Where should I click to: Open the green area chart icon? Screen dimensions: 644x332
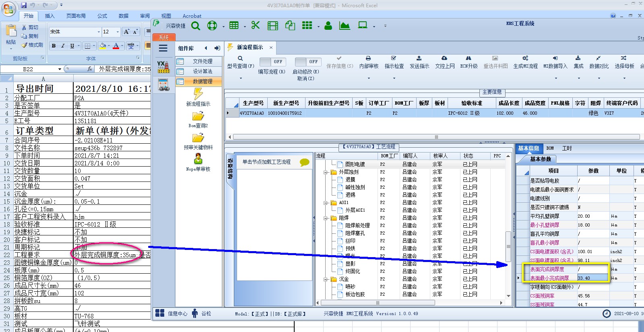pyautogui.click(x=345, y=26)
